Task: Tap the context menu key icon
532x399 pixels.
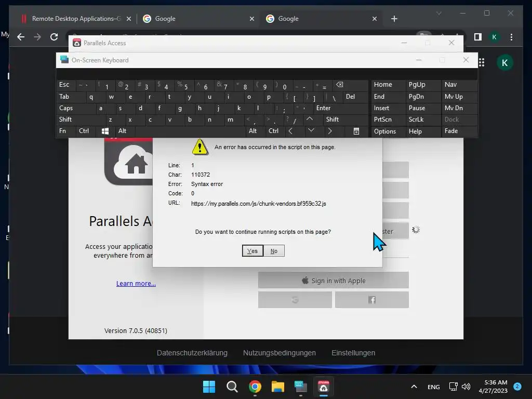Action: [x=356, y=131]
